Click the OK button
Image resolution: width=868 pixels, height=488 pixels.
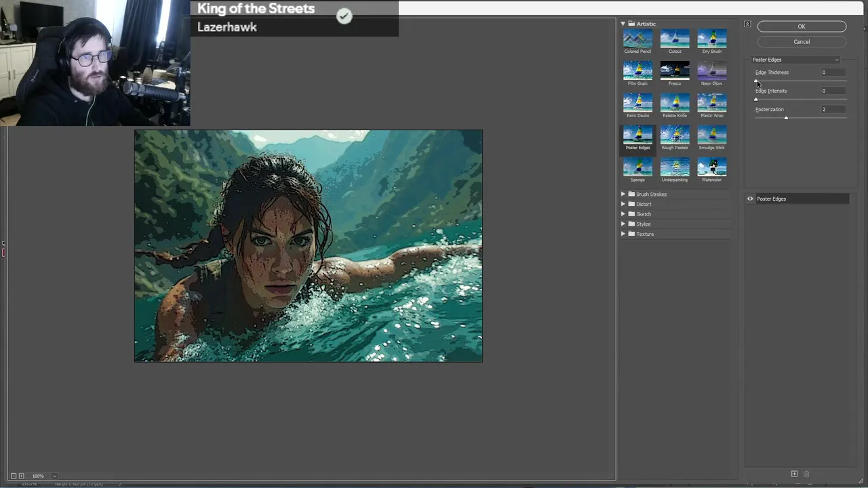coord(802,26)
